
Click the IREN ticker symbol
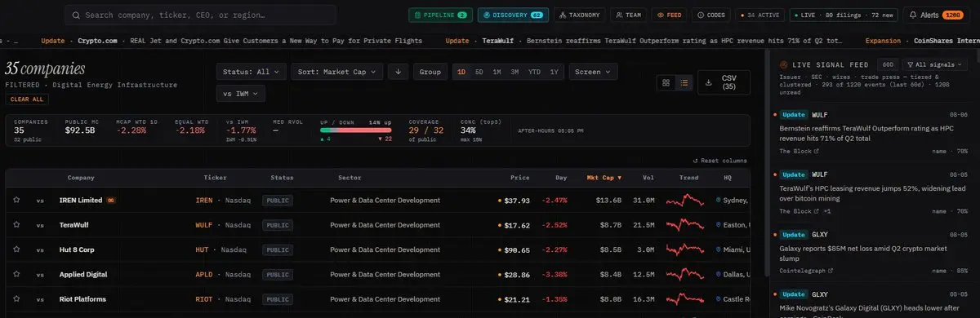click(204, 201)
